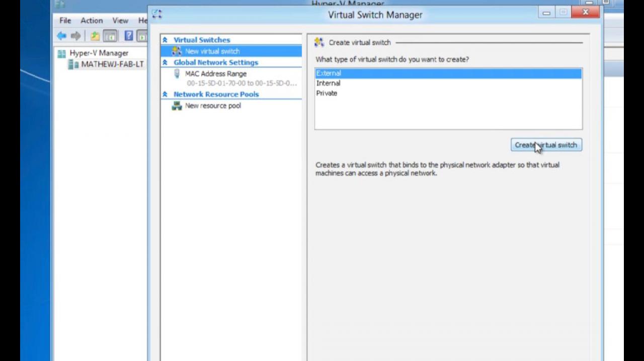The width and height of the screenshot is (644, 361).
Task: Click the show/hide console tree toolbar icon
Action: click(x=110, y=36)
